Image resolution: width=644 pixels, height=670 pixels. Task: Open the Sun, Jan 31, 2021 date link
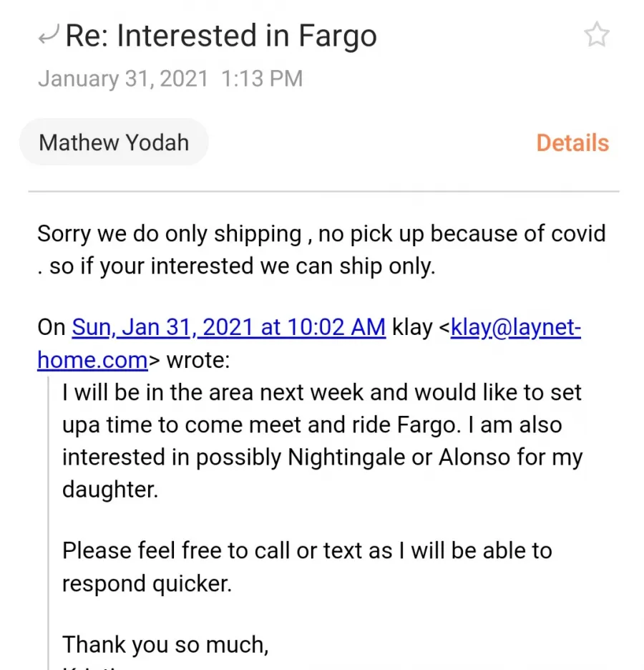229,327
